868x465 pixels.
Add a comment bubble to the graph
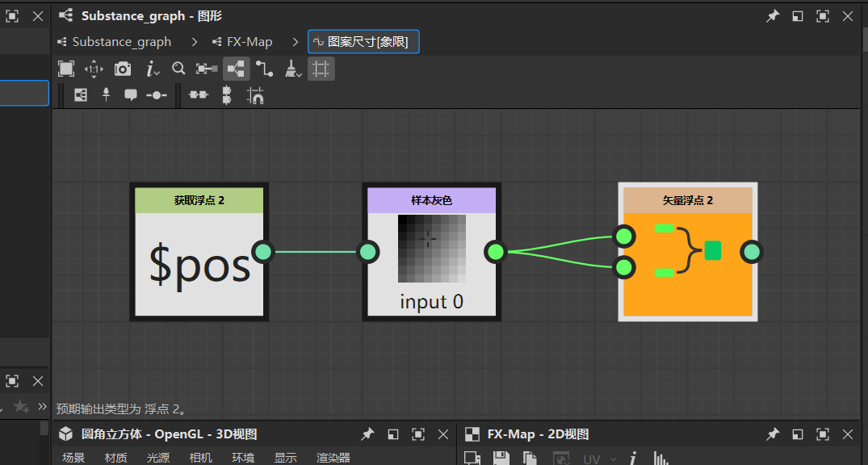point(131,95)
